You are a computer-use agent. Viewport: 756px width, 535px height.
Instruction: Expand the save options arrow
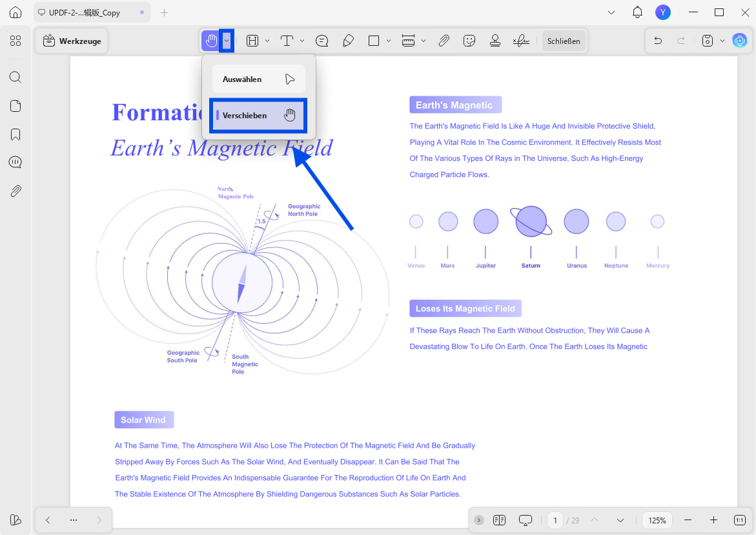tap(722, 41)
